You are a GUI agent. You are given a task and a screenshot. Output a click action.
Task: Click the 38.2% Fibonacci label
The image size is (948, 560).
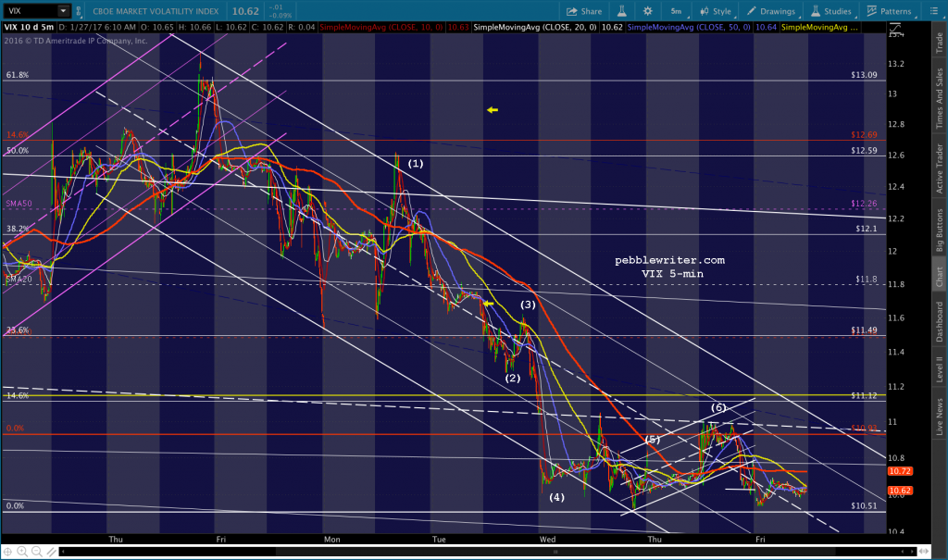[18, 229]
